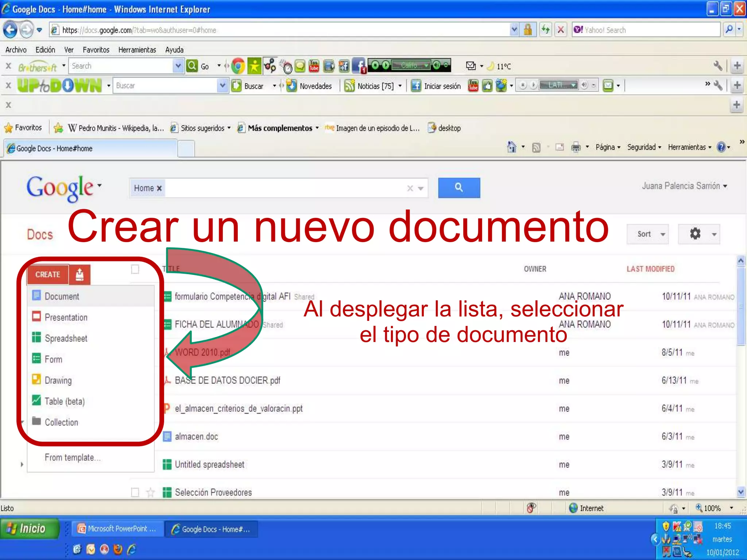Click the Home house icon in command bar
The image size is (747, 560).
[512, 147]
